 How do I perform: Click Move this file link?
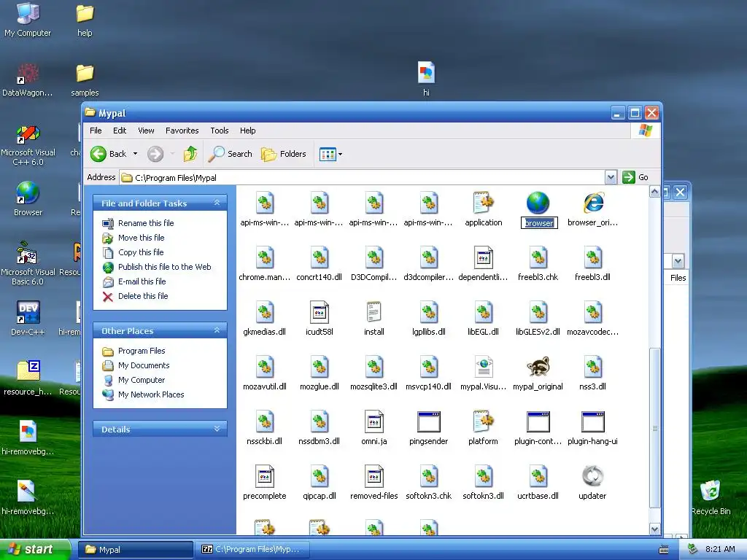(x=141, y=238)
